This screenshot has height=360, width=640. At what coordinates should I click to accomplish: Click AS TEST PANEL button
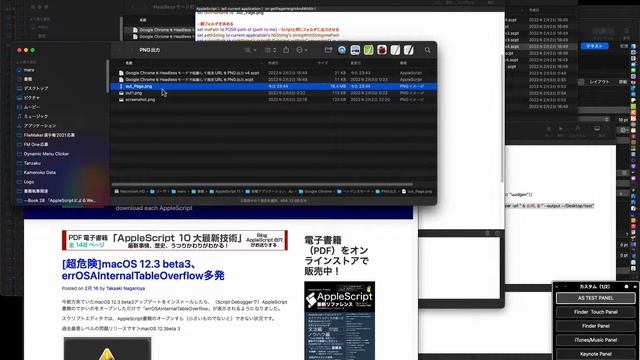tap(596, 298)
